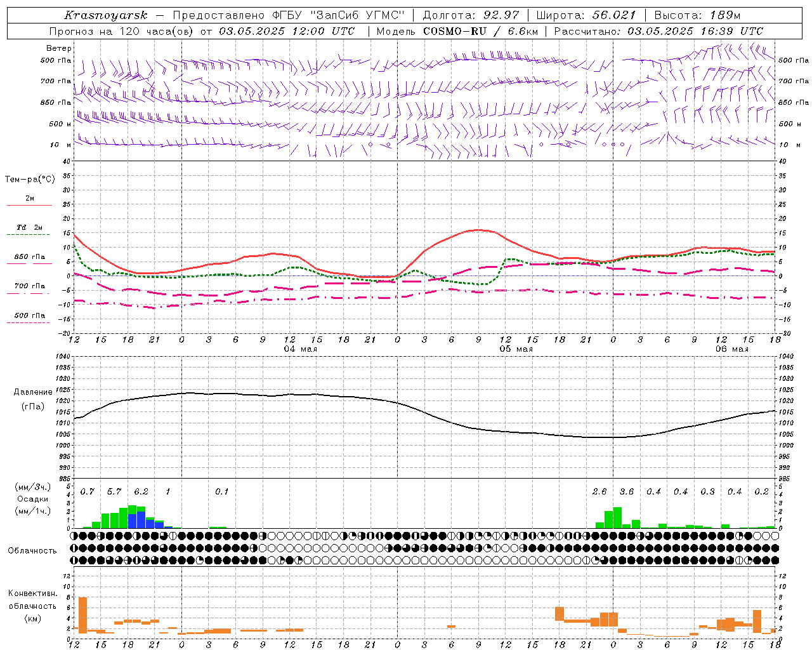Select the 'Облачность' cloud cover row label
The height and width of the screenshot is (650, 812).
32,551
